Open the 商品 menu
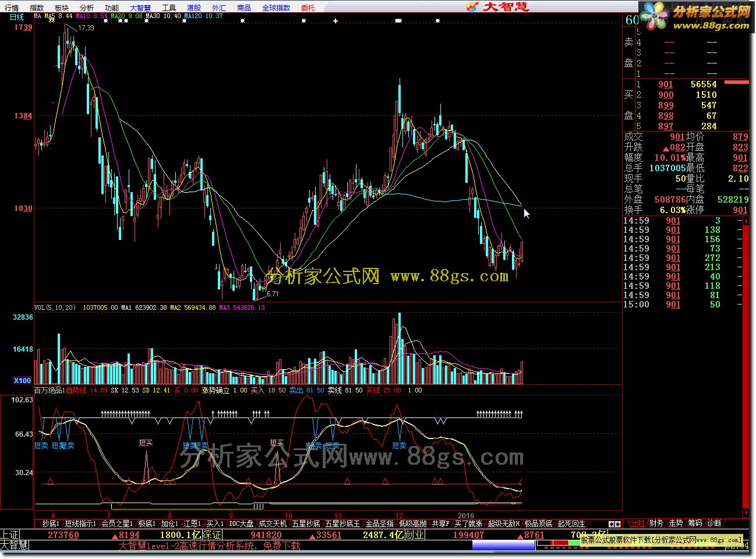 pos(244,8)
